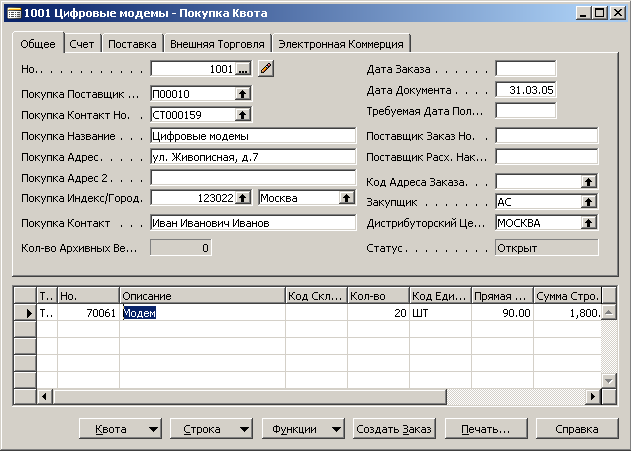
Task: Click the window system menu icon in title bar
Action: pyautogui.click(x=14, y=13)
